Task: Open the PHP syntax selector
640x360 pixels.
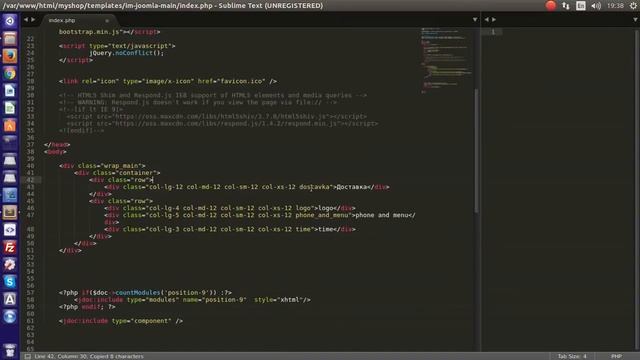Action: (616, 356)
